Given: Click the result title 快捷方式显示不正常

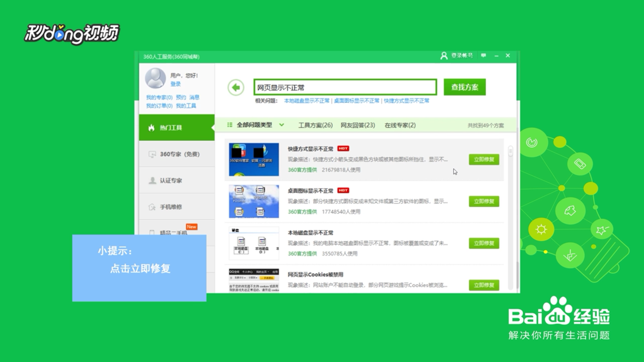Looking at the screenshot, I should 310,149.
